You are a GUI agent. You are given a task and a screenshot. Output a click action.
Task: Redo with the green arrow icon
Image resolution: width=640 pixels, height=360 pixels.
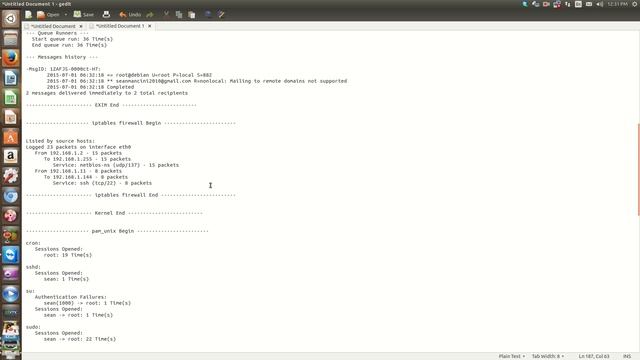(150, 15)
